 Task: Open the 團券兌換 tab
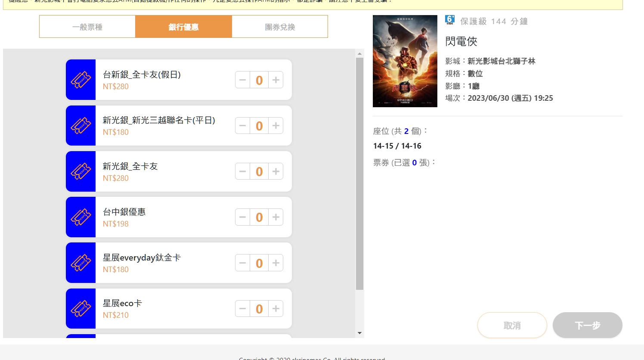pyautogui.click(x=280, y=27)
